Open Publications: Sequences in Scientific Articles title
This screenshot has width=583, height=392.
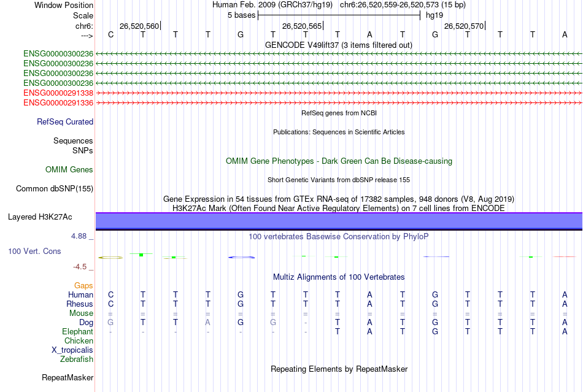click(x=339, y=132)
